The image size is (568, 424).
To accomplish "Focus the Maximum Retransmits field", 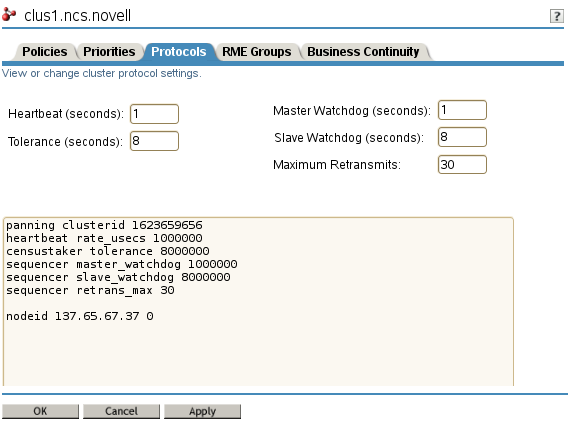I will tap(462, 165).
